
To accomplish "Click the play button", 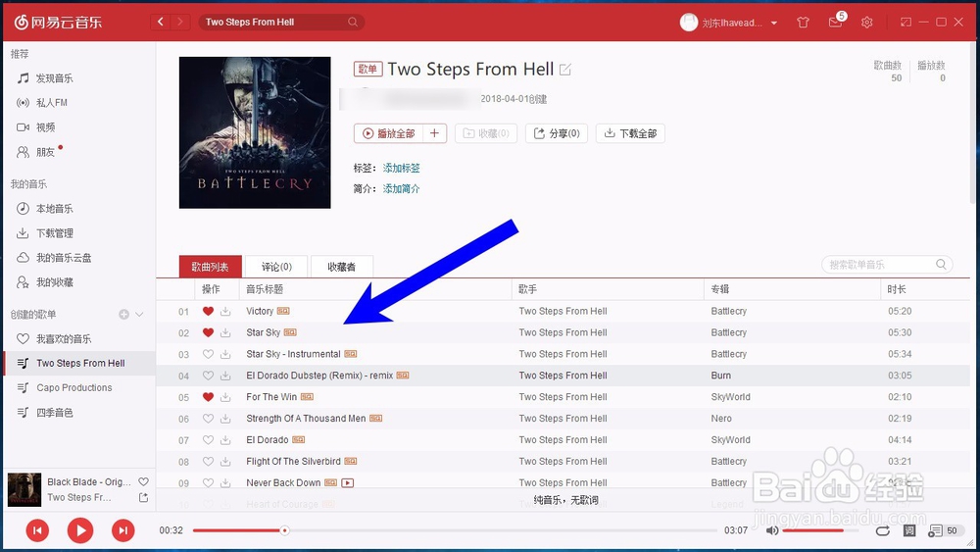I will click(x=80, y=530).
